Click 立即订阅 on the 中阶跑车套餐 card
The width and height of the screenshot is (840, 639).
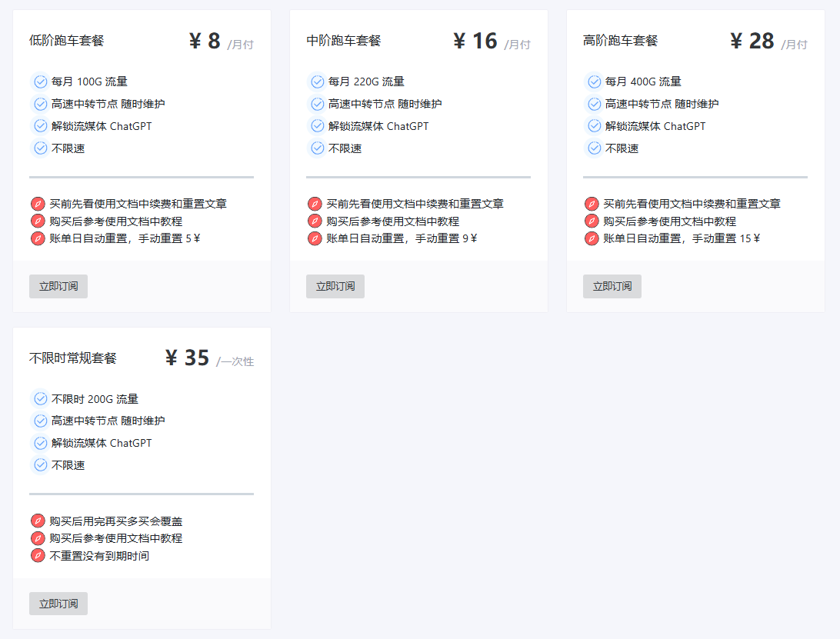[335, 286]
